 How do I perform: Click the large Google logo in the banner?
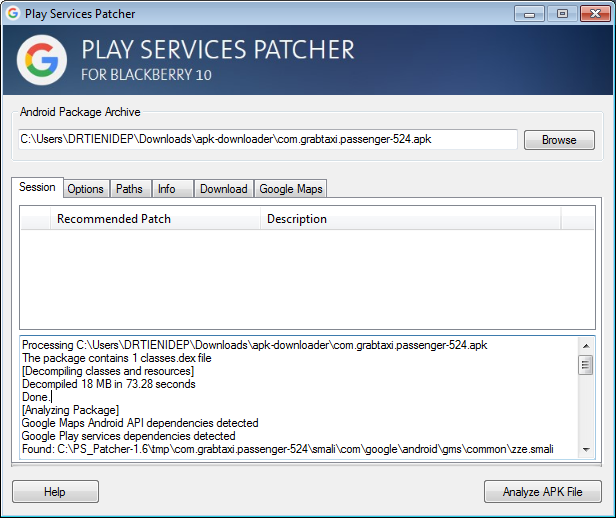pos(41,61)
